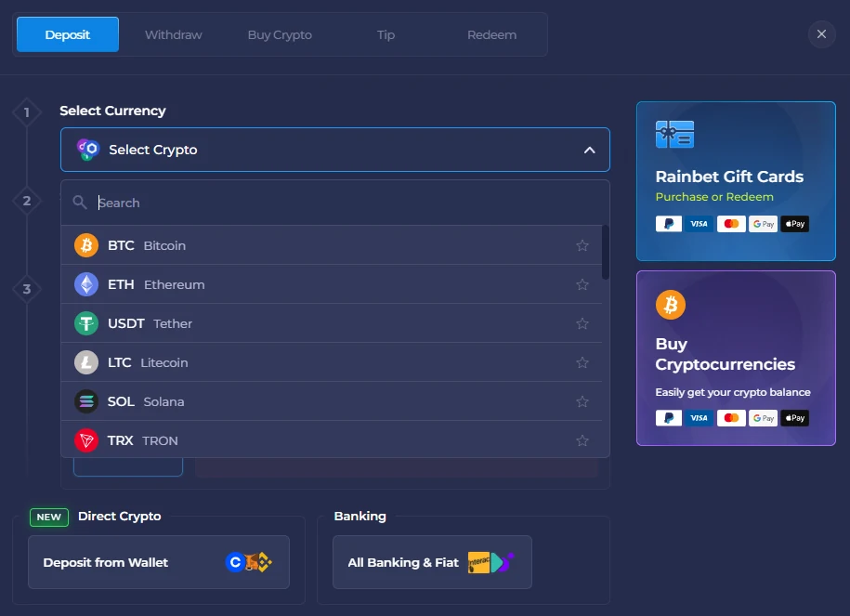Click Deposit from Wallet button
Viewport: 850px width, 616px height.
click(x=159, y=562)
